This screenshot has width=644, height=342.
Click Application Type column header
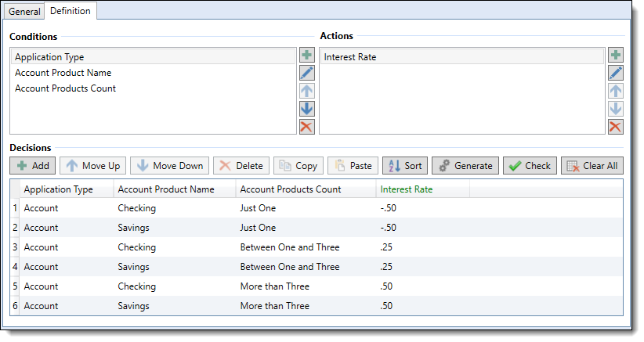(67, 189)
